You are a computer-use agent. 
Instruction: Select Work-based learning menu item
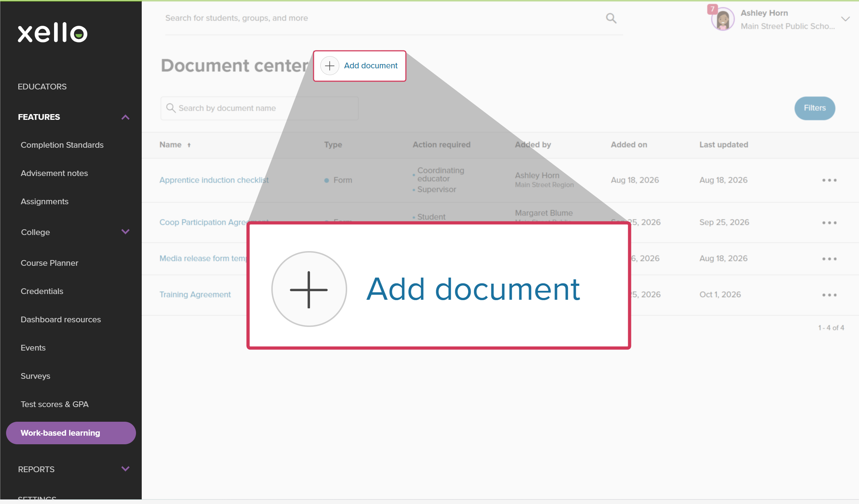71,433
